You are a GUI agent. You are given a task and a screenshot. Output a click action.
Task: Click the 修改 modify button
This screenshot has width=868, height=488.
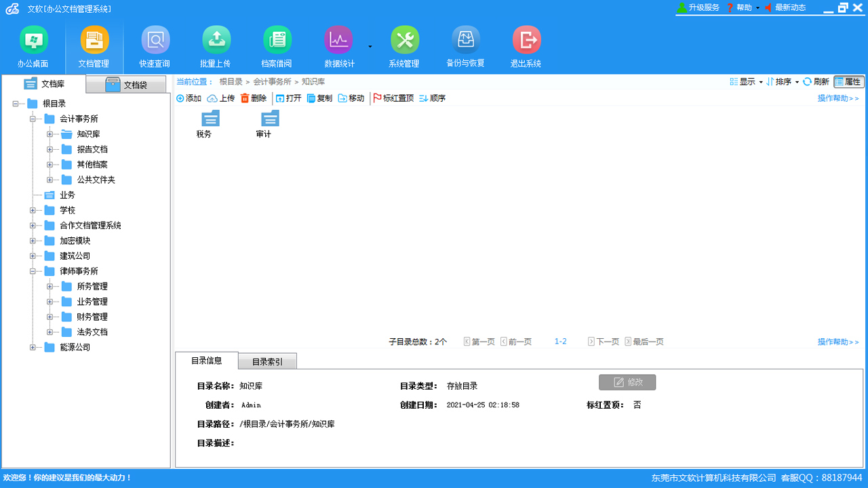click(x=627, y=382)
